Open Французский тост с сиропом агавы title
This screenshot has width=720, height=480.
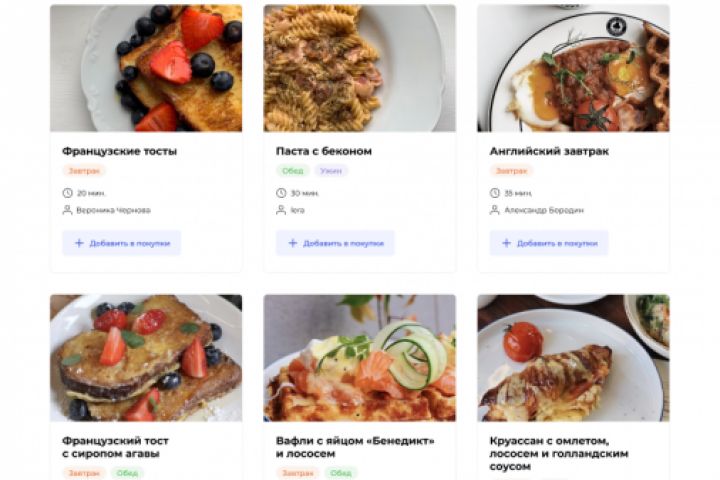click(115, 447)
